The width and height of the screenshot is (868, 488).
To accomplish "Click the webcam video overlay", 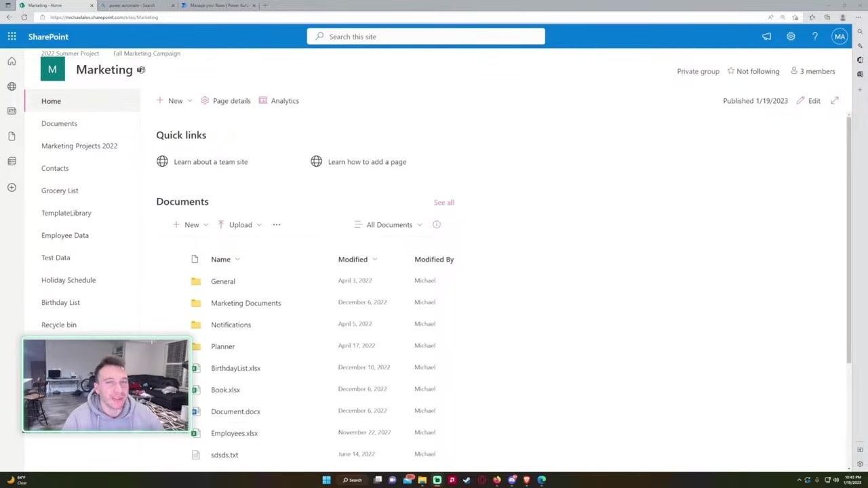I will pos(106,385).
